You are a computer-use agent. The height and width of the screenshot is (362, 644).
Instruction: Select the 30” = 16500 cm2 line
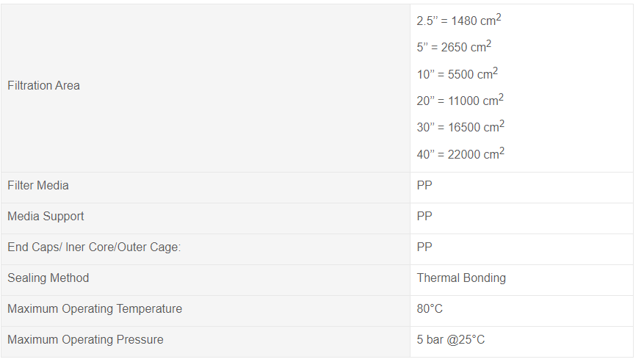pos(460,126)
